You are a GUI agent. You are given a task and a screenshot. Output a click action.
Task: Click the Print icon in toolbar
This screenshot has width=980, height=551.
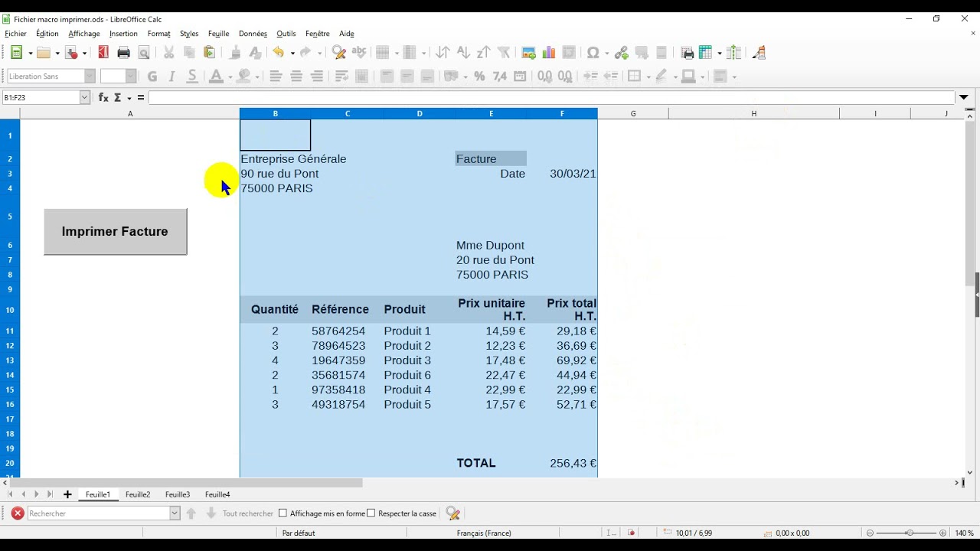point(123,53)
